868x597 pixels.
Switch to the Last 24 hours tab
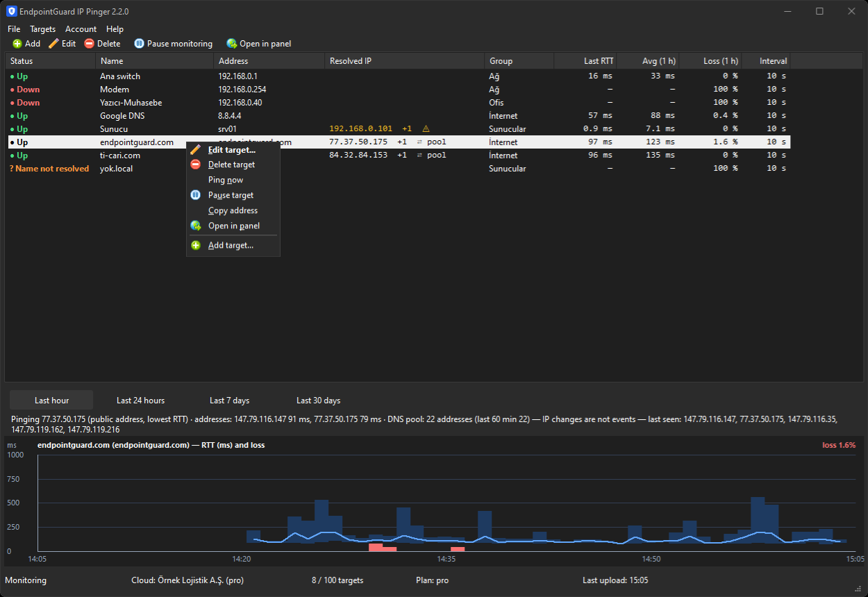tap(140, 401)
